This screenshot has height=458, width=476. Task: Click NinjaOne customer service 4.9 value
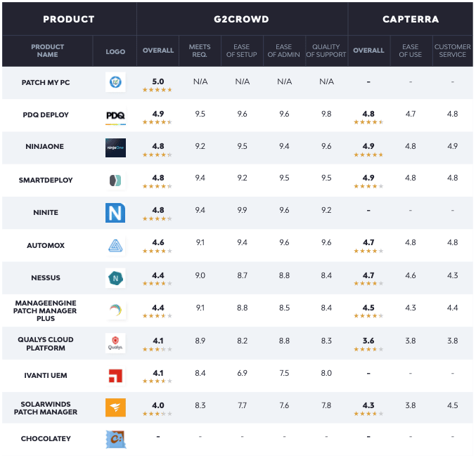coord(452,146)
